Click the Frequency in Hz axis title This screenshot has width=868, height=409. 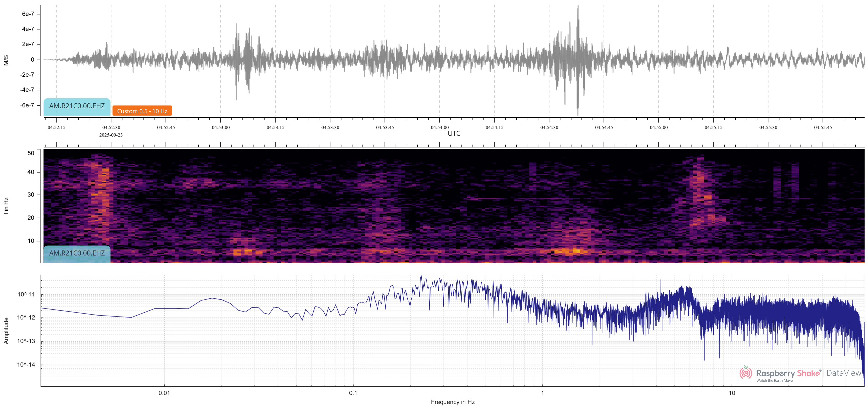(x=453, y=402)
